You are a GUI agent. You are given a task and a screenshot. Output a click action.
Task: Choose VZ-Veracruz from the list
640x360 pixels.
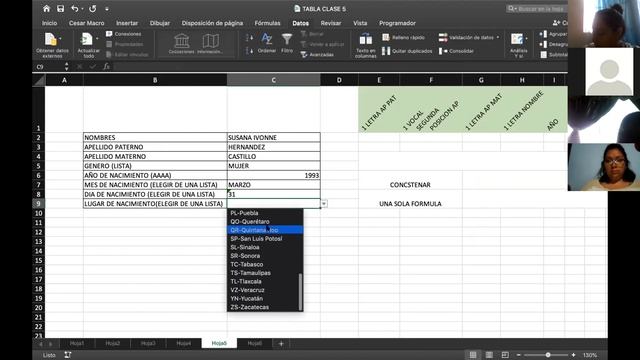pos(265,290)
